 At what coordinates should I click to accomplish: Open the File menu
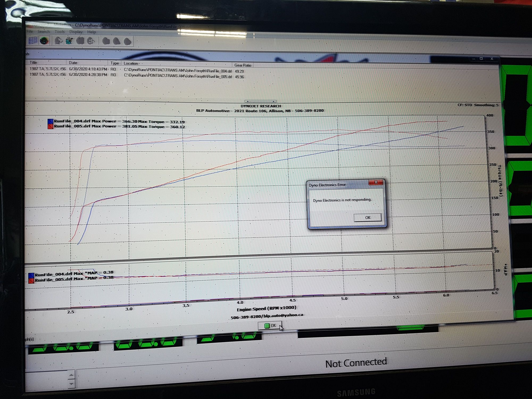click(x=30, y=31)
